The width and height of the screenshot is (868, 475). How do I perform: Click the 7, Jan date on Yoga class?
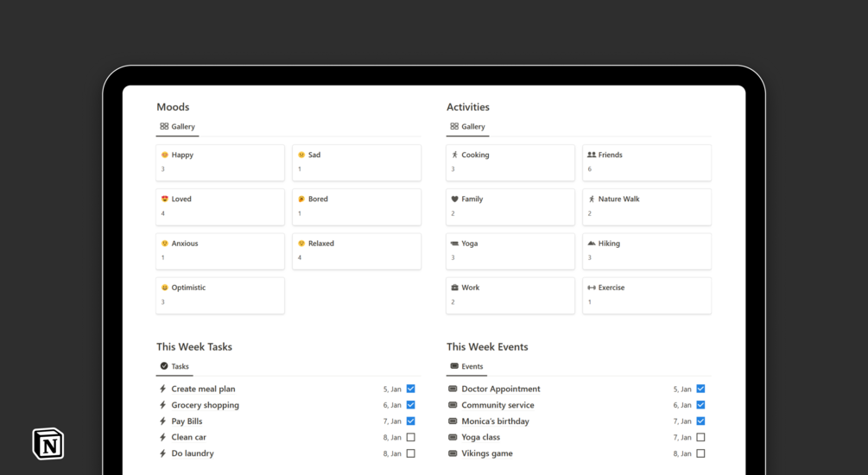[x=682, y=437]
